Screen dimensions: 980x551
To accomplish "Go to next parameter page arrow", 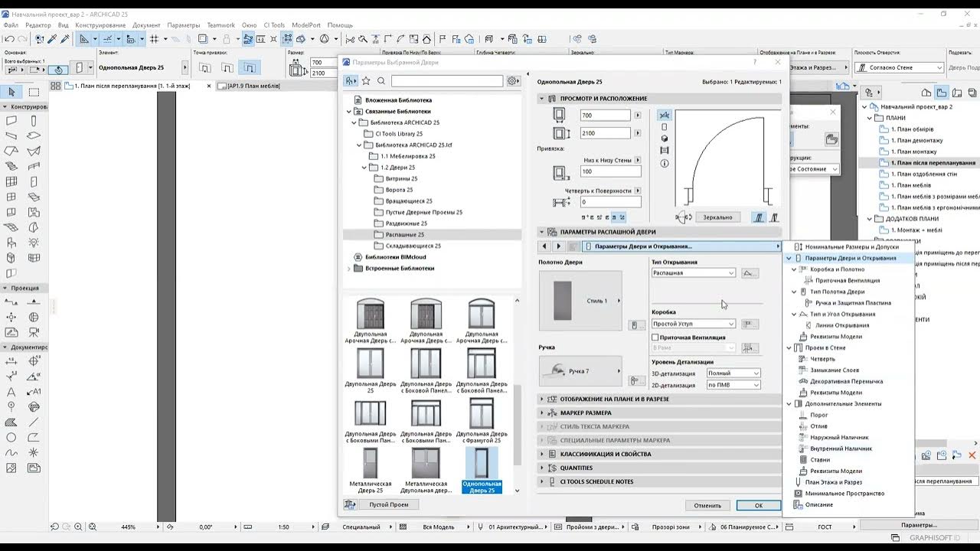I will point(558,246).
